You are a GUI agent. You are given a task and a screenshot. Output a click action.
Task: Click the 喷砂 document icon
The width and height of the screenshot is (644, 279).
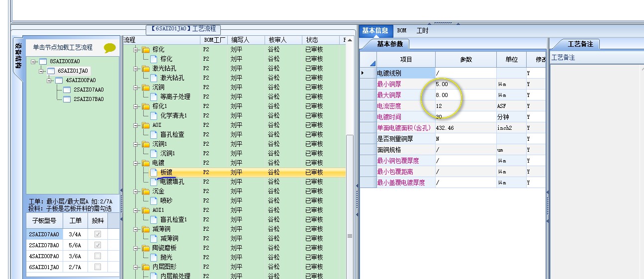[x=154, y=200]
